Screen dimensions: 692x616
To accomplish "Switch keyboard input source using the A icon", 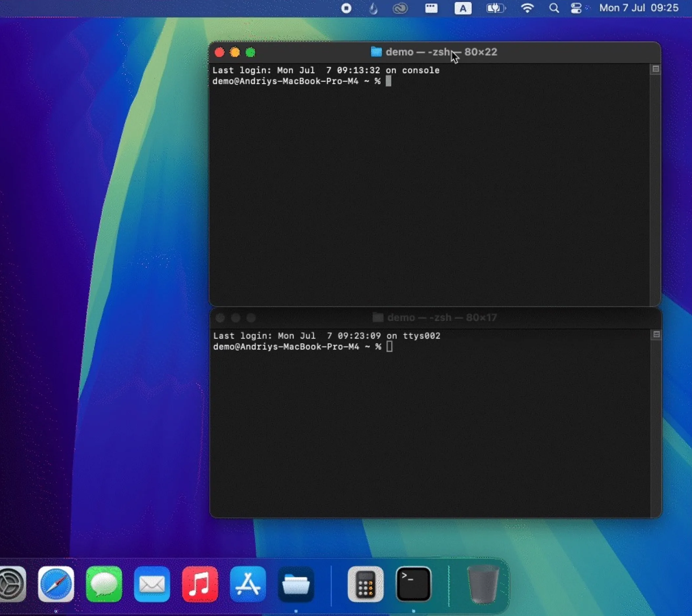I will (463, 8).
